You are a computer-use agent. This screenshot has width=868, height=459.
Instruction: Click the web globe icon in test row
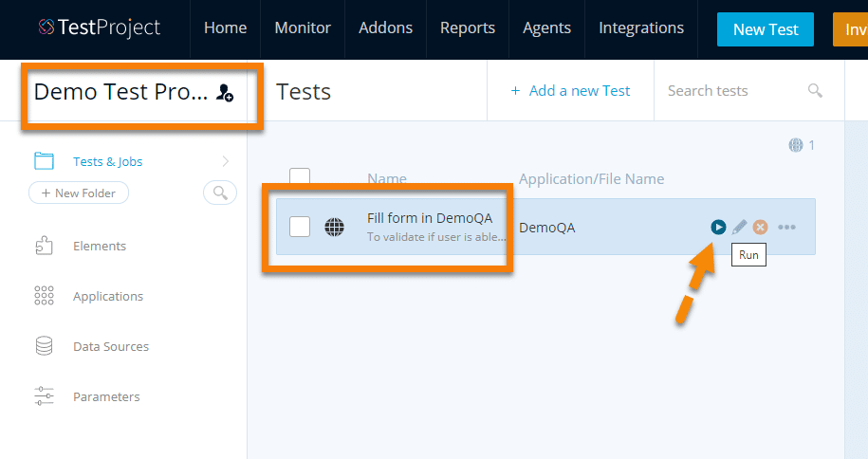coord(334,227)
